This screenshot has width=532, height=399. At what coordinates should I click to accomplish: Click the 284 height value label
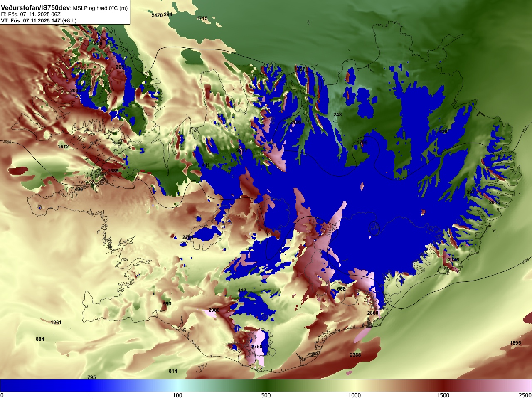tap(168, 15)
